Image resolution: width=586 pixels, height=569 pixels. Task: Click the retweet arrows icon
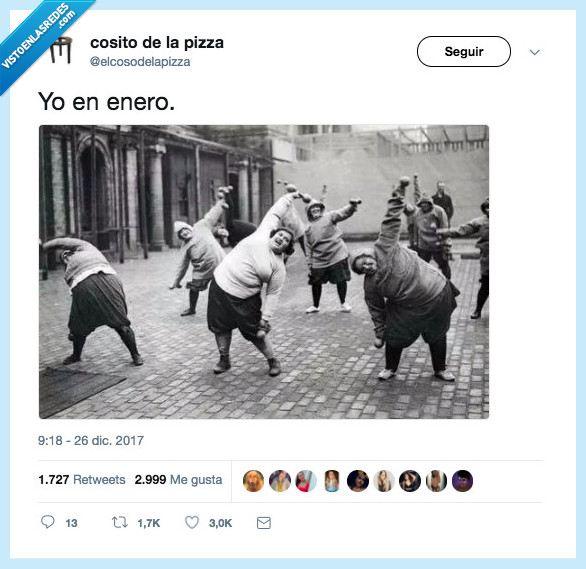(120, 522)
